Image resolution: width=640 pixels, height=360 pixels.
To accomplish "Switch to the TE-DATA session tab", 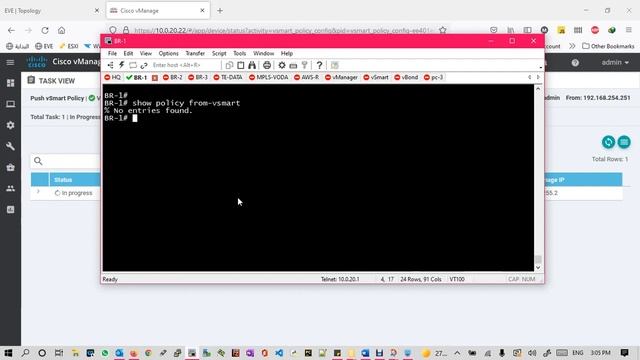I will 228,77.
